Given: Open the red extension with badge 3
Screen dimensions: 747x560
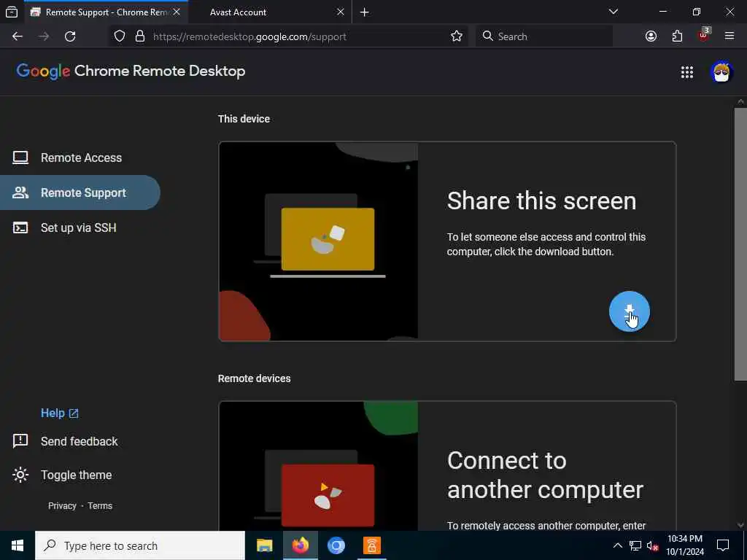Looking at the screenshot, I should coord(703,35).
